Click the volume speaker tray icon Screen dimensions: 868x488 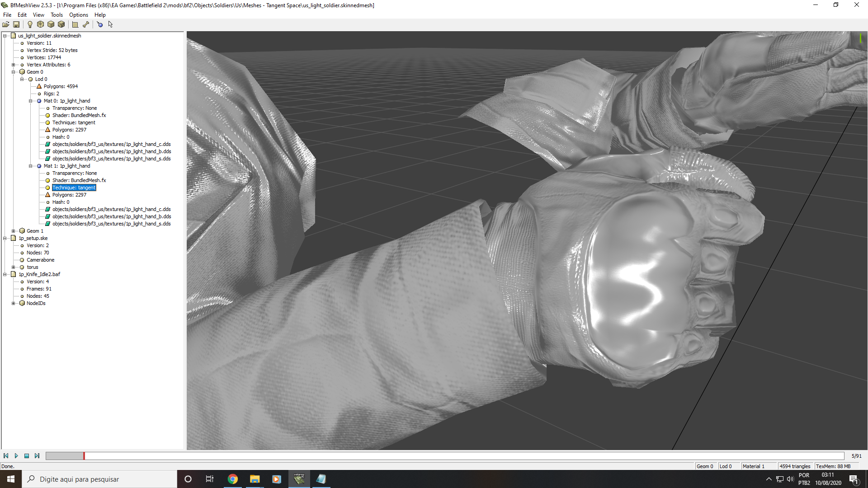pyautogui.click(x=790, y=479)
